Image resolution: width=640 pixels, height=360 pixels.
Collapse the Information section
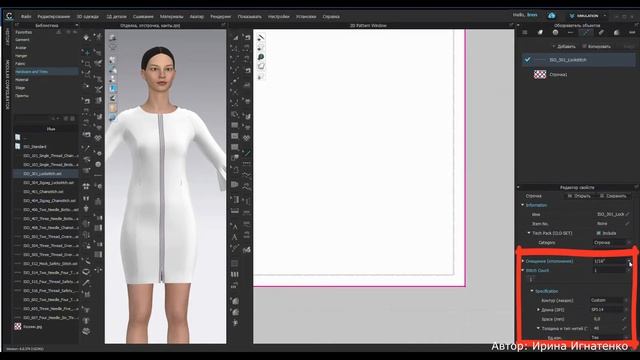tap(523, 205)
